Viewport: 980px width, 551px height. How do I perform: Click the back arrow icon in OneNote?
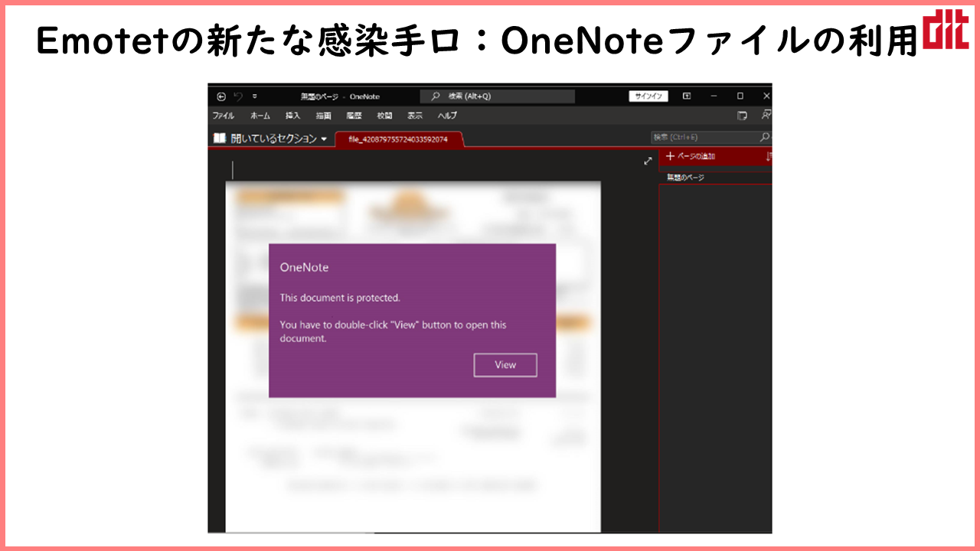click(x=221, y=96)
